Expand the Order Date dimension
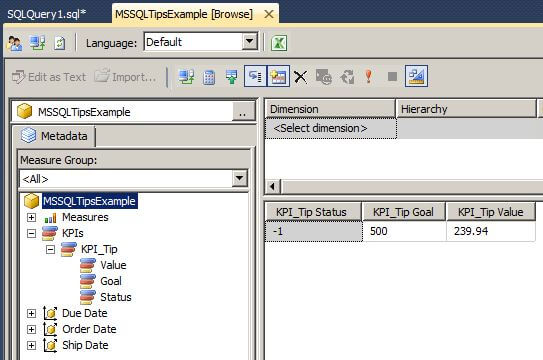 [x=31, y=329]
